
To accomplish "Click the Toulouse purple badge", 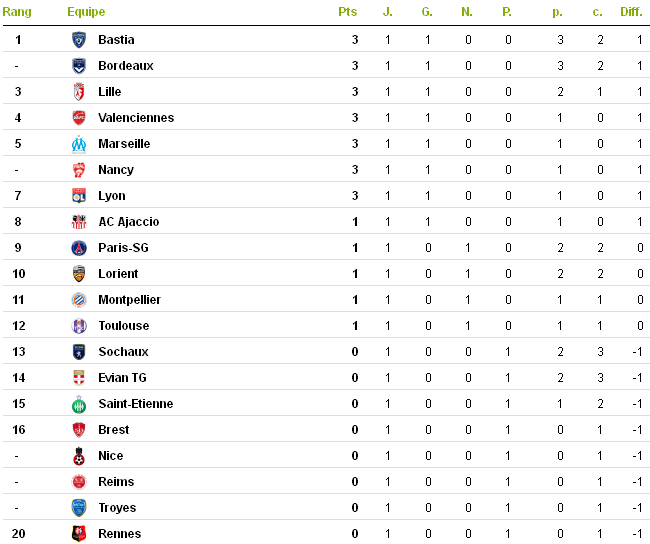I will 79,326.
